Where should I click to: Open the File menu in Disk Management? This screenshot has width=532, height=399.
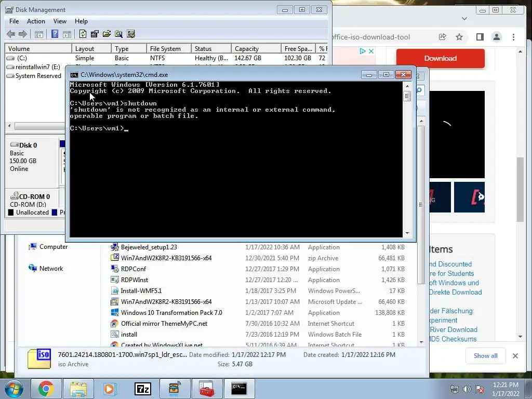pyautogui.click(x=14, y=21)
